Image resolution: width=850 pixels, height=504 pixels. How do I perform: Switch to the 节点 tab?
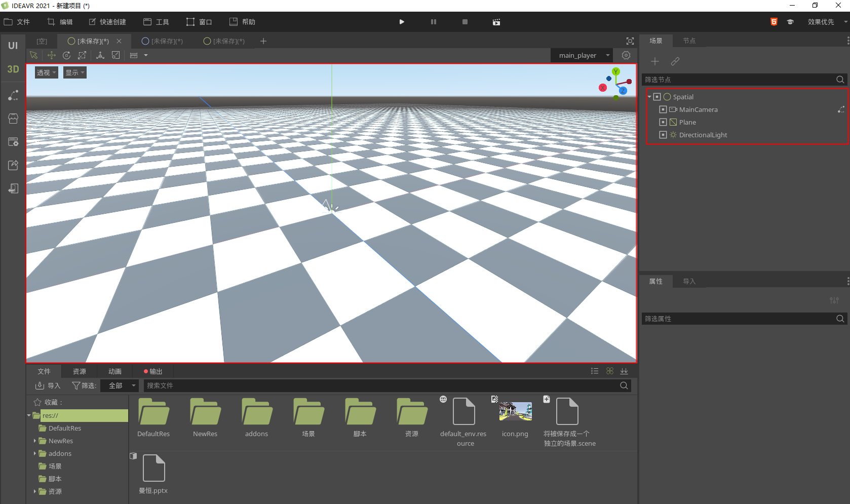(689, 41)
